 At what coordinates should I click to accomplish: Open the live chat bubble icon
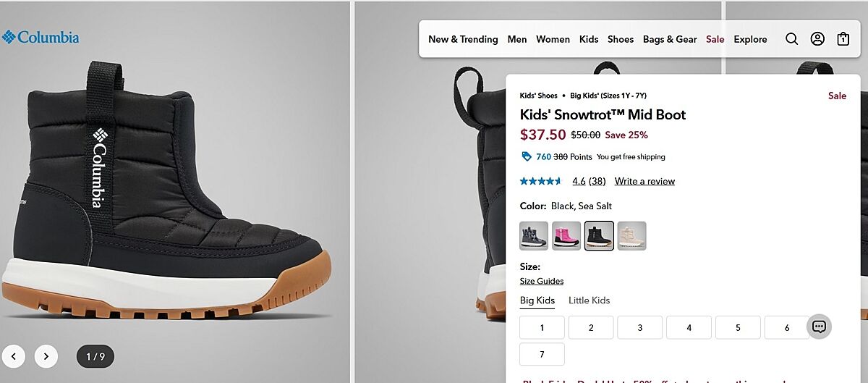coord(819,327)
